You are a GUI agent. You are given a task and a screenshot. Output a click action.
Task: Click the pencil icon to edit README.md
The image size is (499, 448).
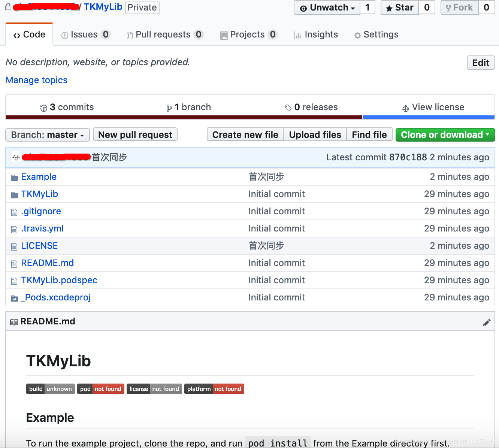click(487, 323)
